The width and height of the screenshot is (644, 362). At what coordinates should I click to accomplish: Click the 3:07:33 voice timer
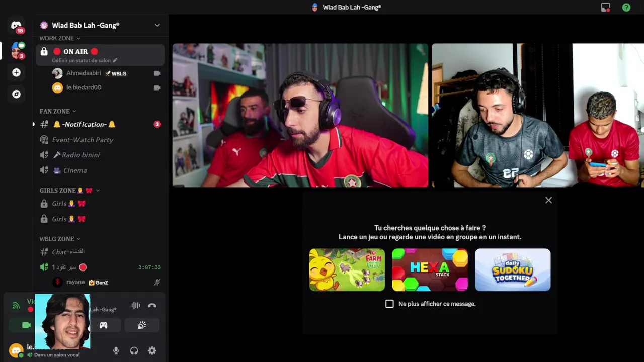(149, 267)
